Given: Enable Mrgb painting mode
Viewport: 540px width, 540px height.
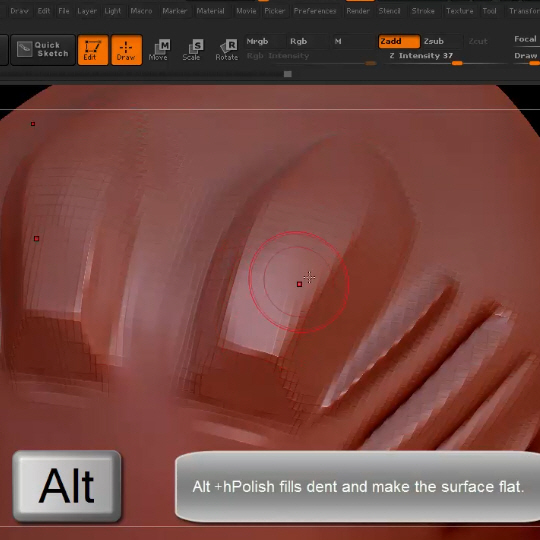Looking at the screenshot, I should pos(264,41).
